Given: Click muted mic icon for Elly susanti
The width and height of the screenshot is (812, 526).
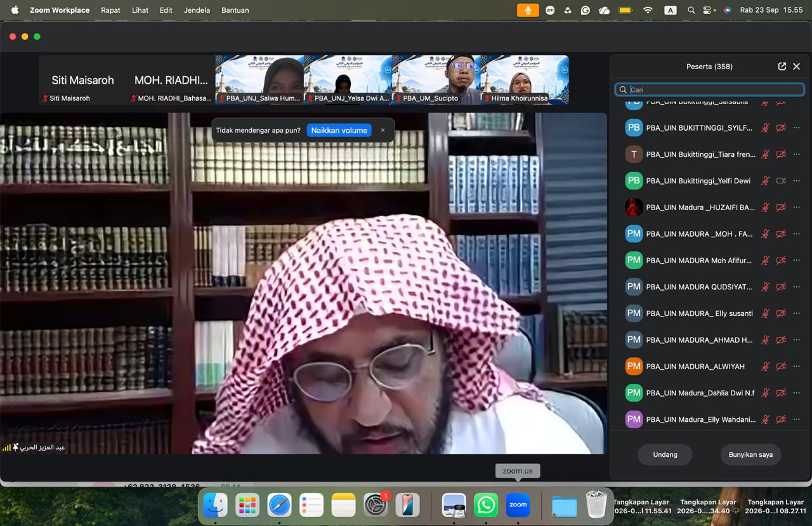Looking at the screenshot, I should tap(766, 313).
